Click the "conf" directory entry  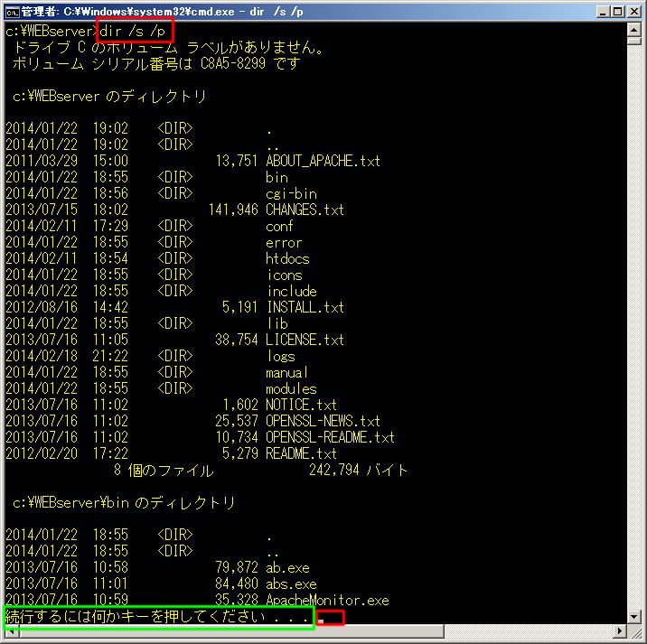click(x=279, y=226)
